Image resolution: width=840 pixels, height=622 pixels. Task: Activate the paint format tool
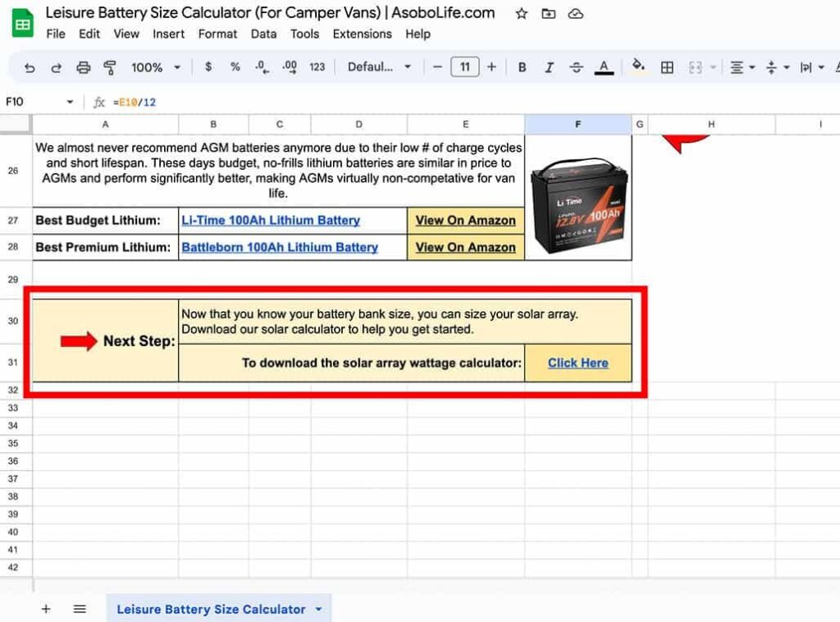110,67
